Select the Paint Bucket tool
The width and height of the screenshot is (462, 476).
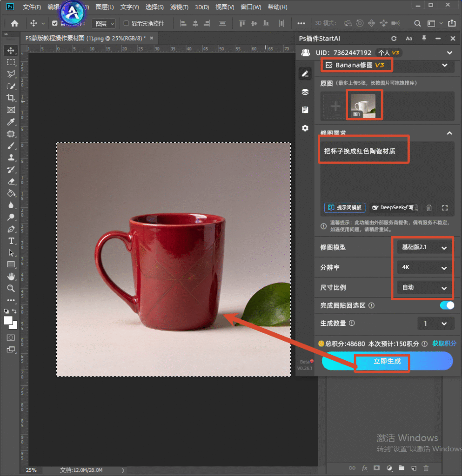click(11, 193)
